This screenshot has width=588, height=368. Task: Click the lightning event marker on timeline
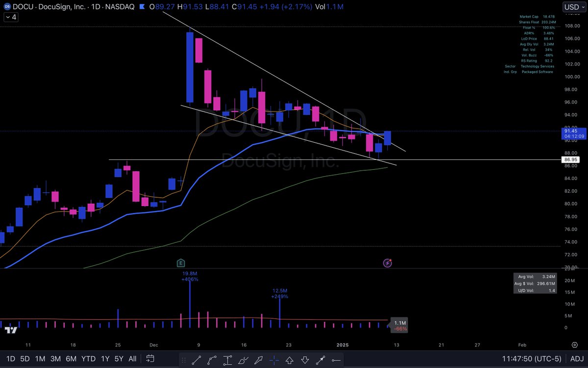click(388, 263)
